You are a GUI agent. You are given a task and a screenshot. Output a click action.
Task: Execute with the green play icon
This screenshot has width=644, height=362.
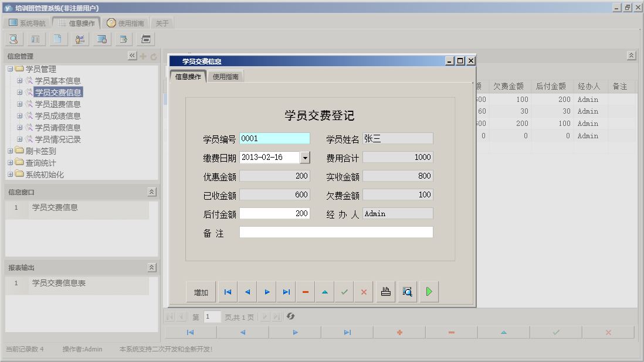click(429, 291)
